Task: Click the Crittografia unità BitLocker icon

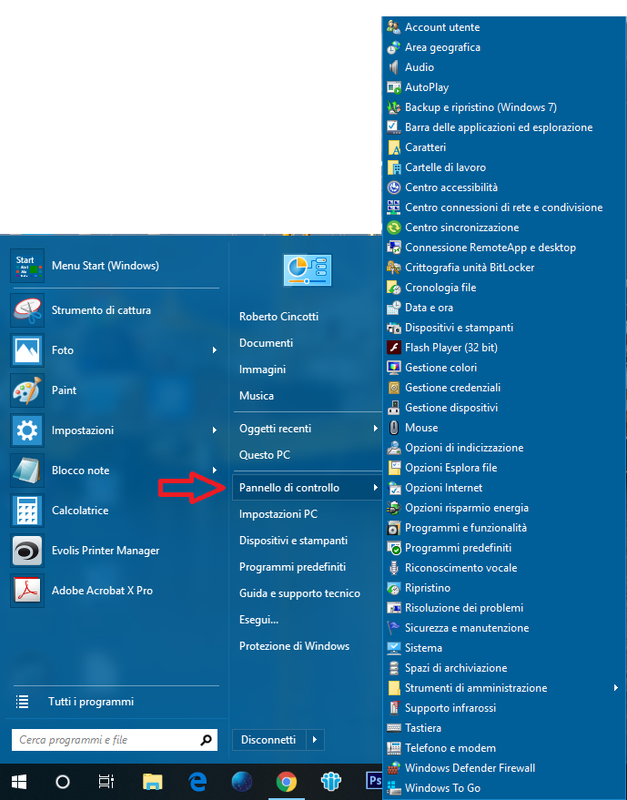Action: (x=393, y=267)
